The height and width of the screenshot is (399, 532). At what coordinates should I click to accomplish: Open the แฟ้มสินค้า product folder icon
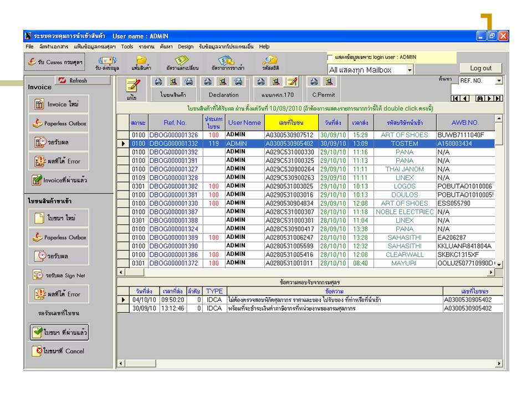coord(141,63)
